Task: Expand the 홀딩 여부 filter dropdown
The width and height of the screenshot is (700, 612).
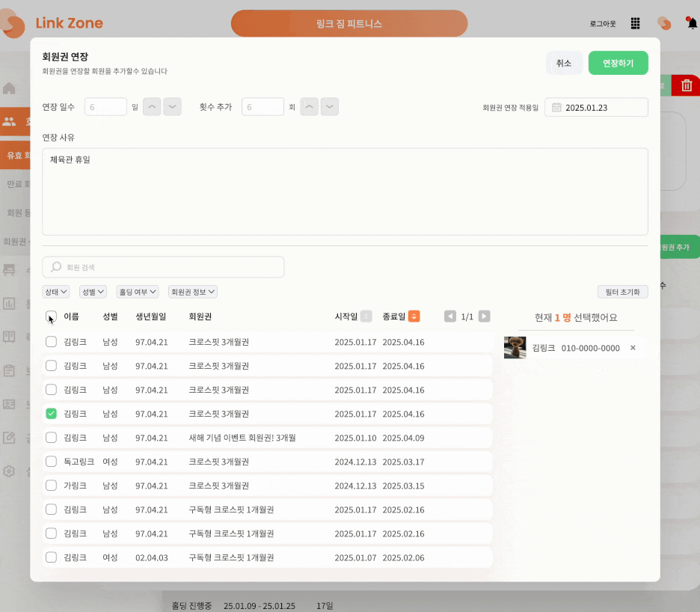Action: click(x=138, y=292)
